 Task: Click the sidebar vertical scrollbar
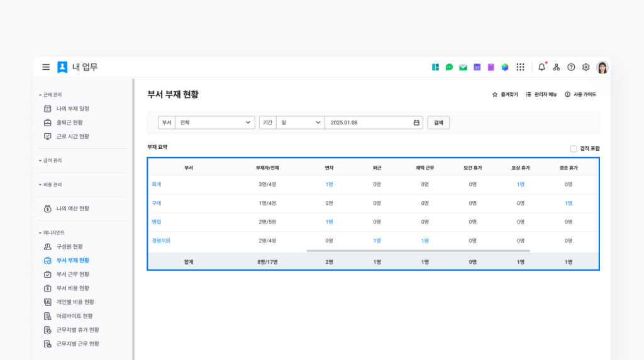click(133, 219)
